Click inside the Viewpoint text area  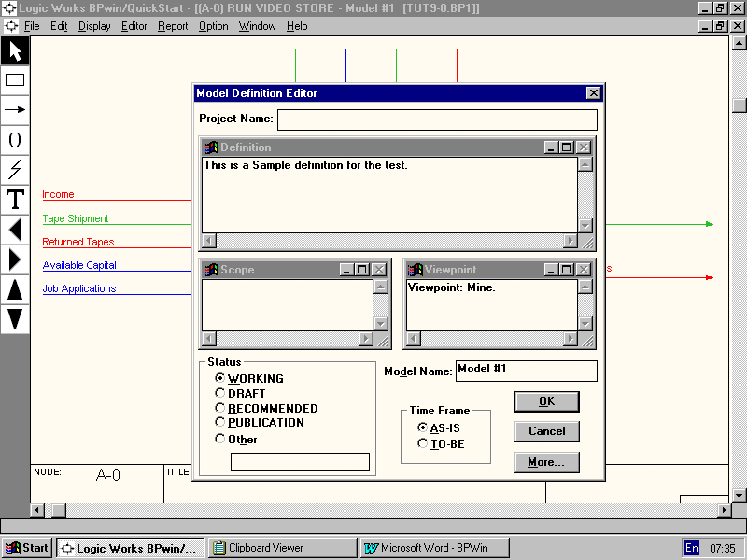(491, 305)
